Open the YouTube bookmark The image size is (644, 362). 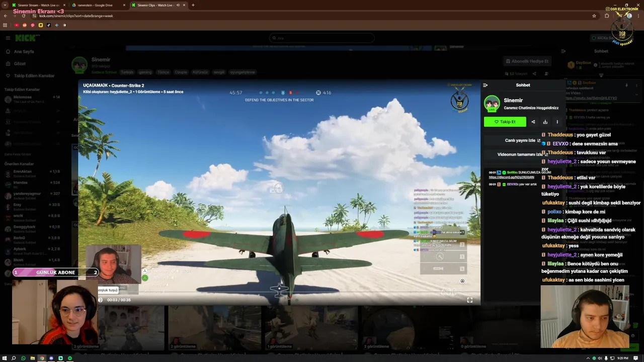[17, 25]
